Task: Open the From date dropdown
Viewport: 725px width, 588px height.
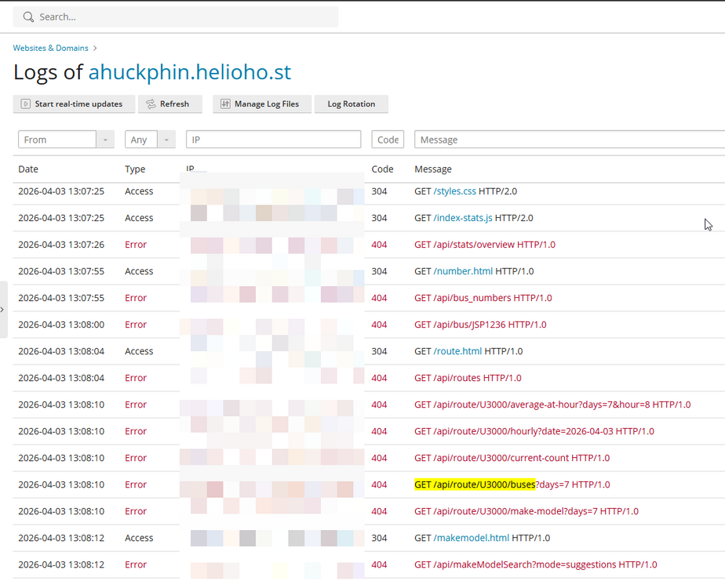Action: 105,140
